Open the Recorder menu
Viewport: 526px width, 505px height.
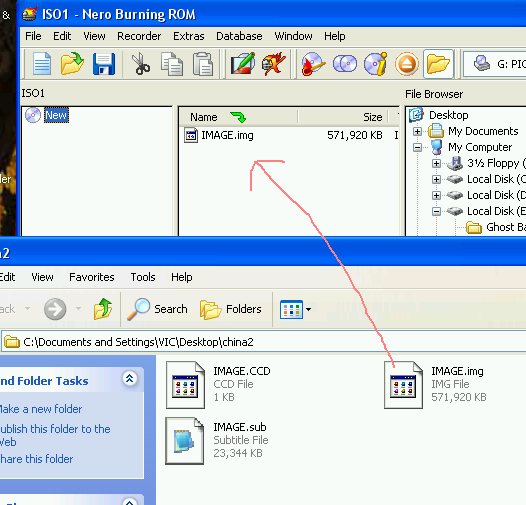[139, 36]
